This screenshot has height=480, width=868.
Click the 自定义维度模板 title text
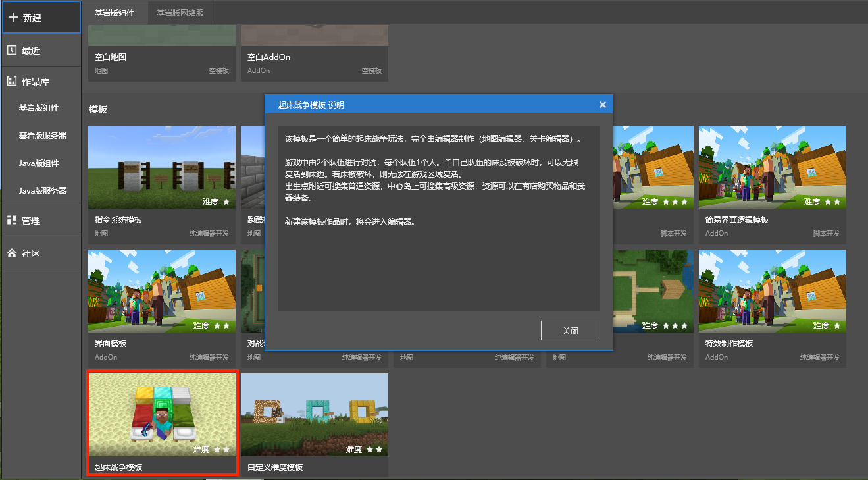click(275, 467)
